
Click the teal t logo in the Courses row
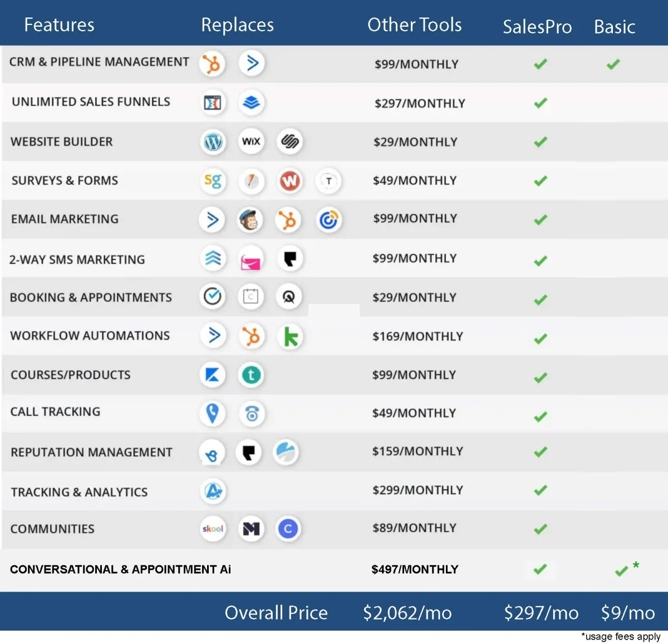pyautogui.click(x=251, y=375)
